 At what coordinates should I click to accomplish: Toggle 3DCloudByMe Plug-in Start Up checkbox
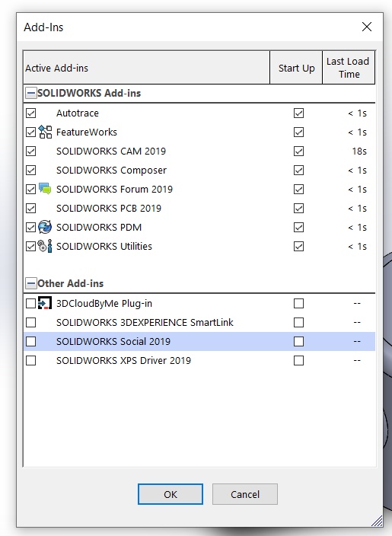coord(298,303)
